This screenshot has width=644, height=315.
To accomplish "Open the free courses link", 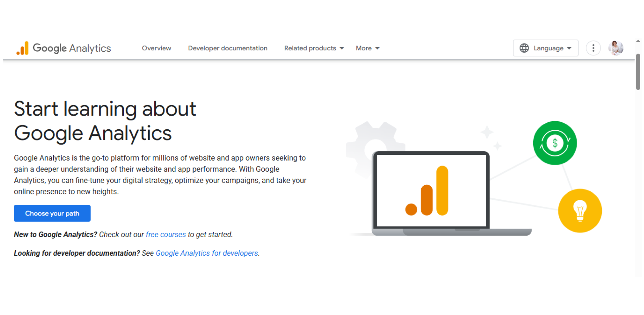I will tap(165, 235).
